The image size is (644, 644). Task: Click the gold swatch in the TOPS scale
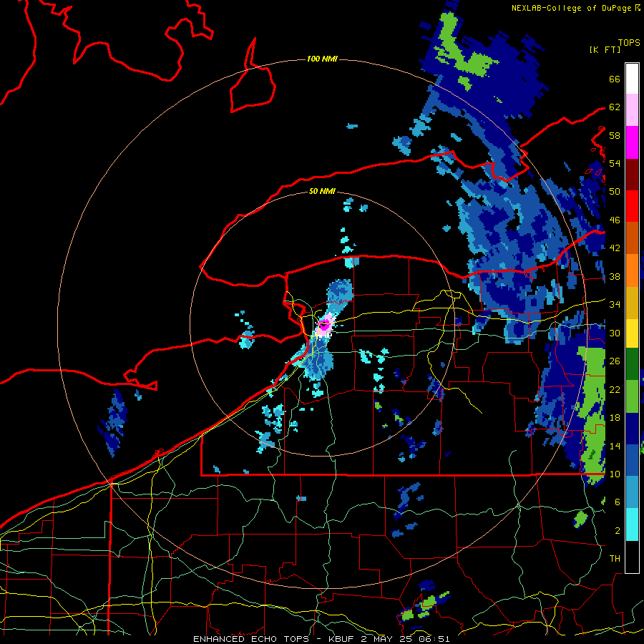click(632, 303)
